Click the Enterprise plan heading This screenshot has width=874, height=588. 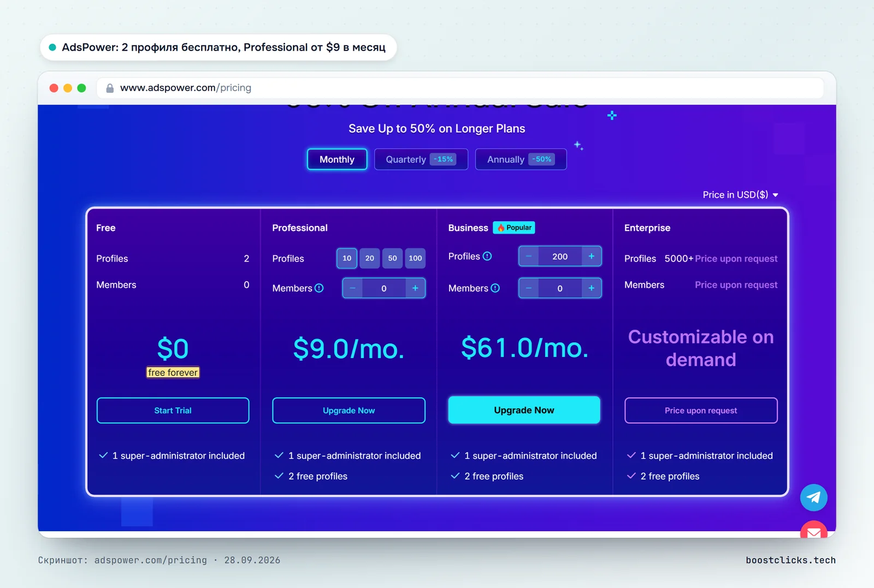pos(647,228)
